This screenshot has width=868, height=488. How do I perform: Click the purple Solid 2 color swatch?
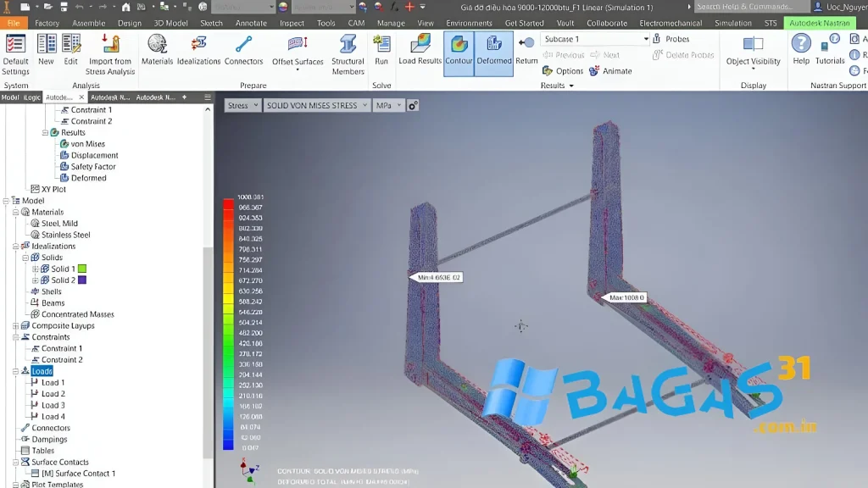pyautogui.click(x=82, y=280)
